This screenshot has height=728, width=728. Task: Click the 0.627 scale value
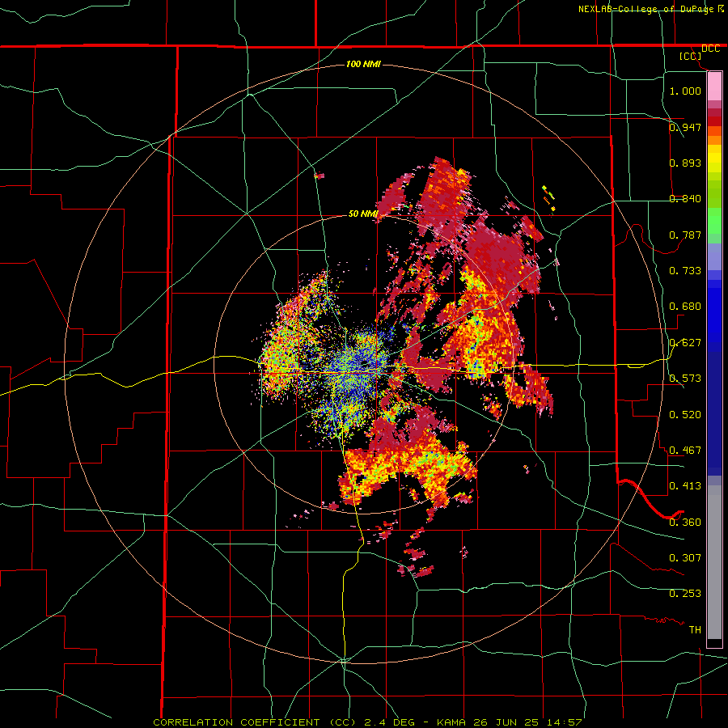pos(685,343)
